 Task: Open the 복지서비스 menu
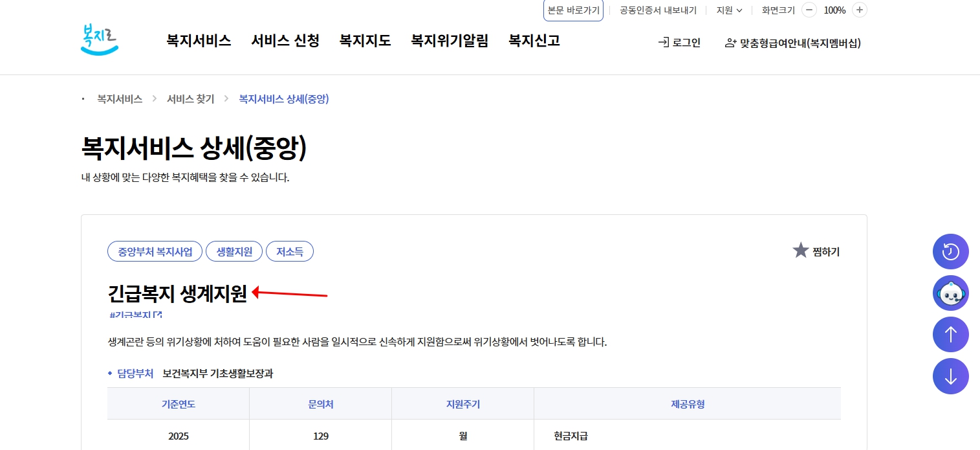tap(199, 40)
